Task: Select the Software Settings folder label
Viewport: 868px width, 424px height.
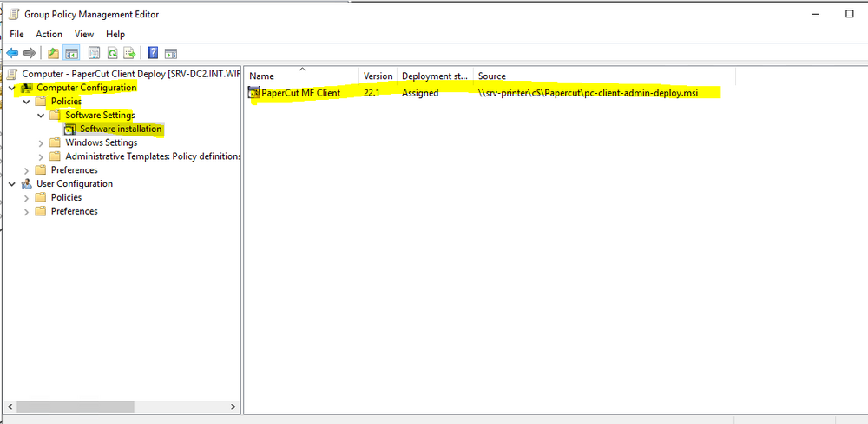Action: 100,116
